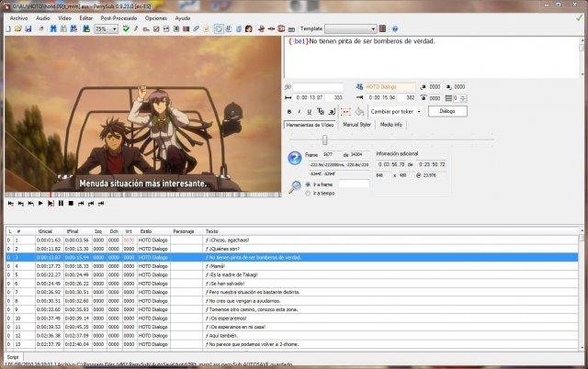Open the Video menu

coord(64,18)
